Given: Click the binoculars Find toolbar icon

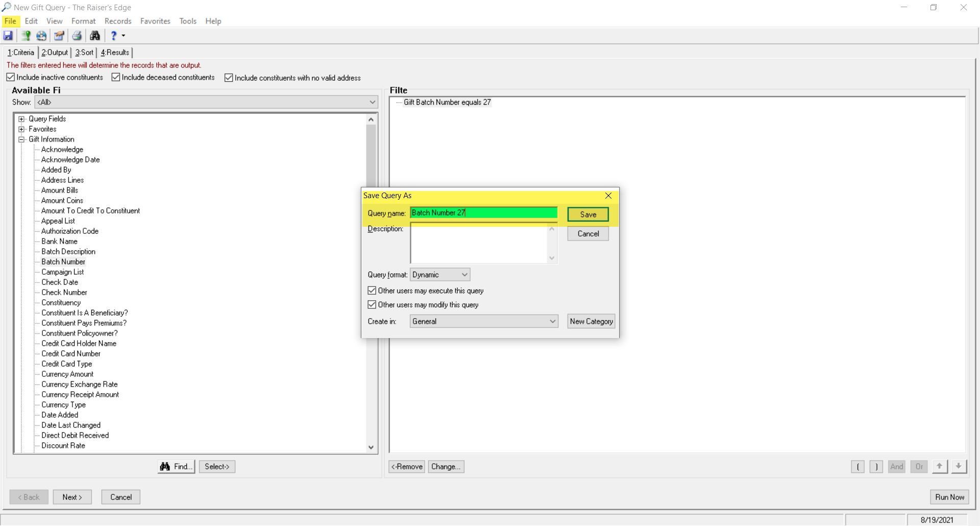Looking at the screenshot, I should point(95,36).
